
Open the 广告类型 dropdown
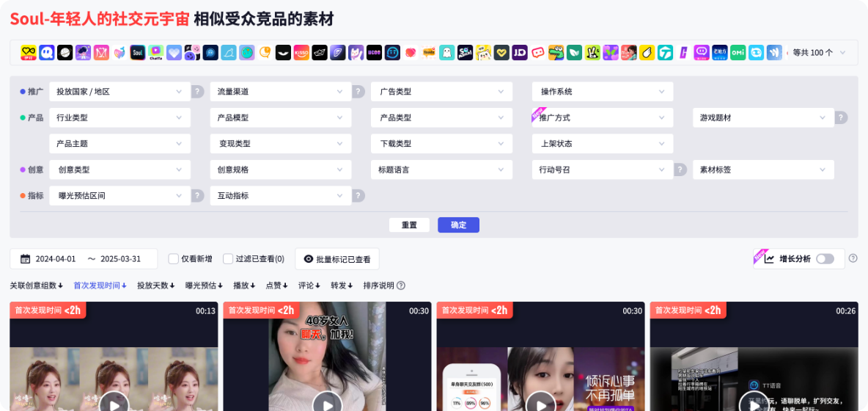click(x=442, y=92)
